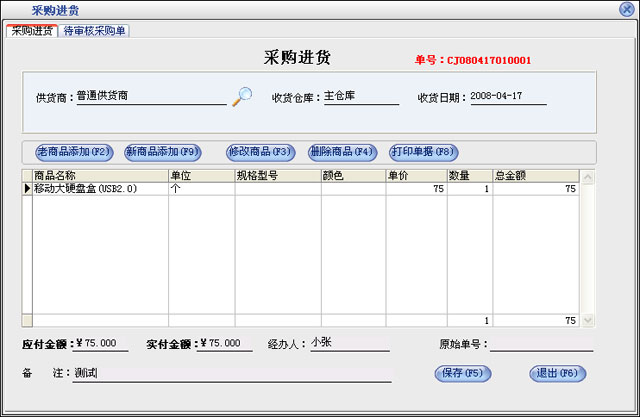Click 修改商品(F3) button

click(260, 152)
